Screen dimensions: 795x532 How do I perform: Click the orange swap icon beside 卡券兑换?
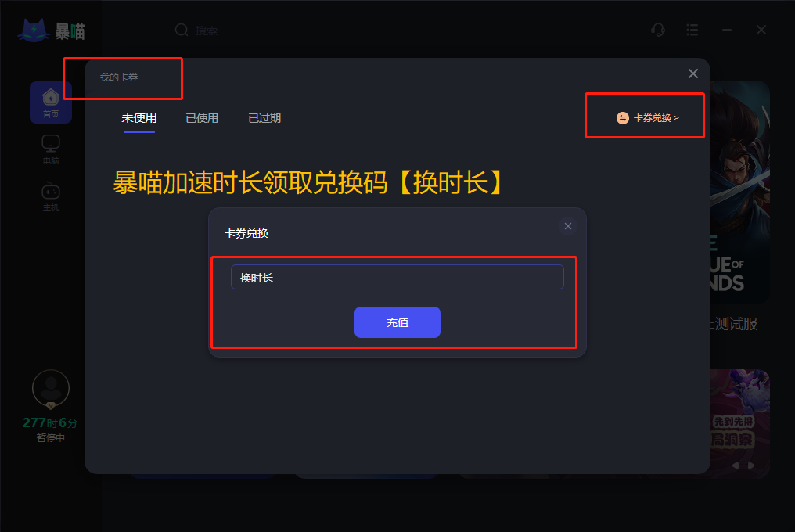pos(623,118)
